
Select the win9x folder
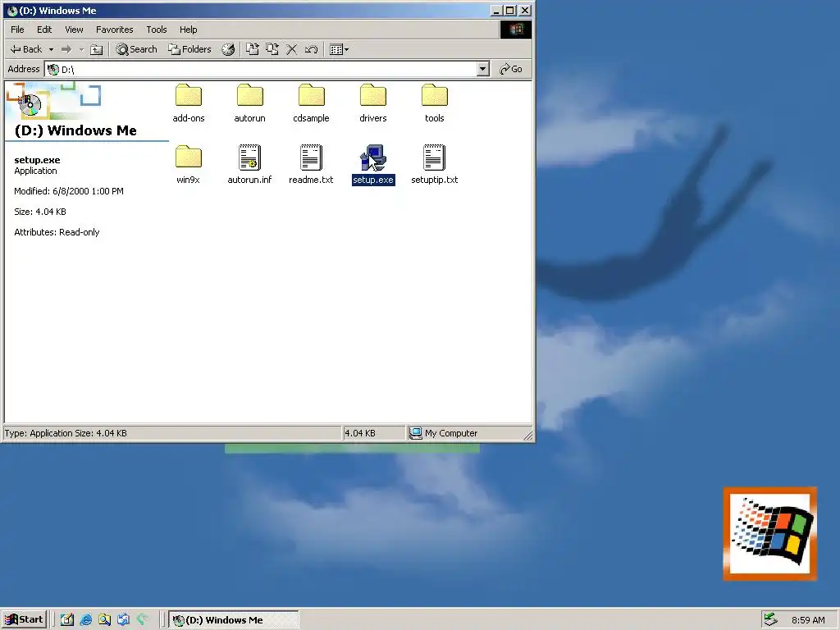pyautogui.click(x=188, y=164)
